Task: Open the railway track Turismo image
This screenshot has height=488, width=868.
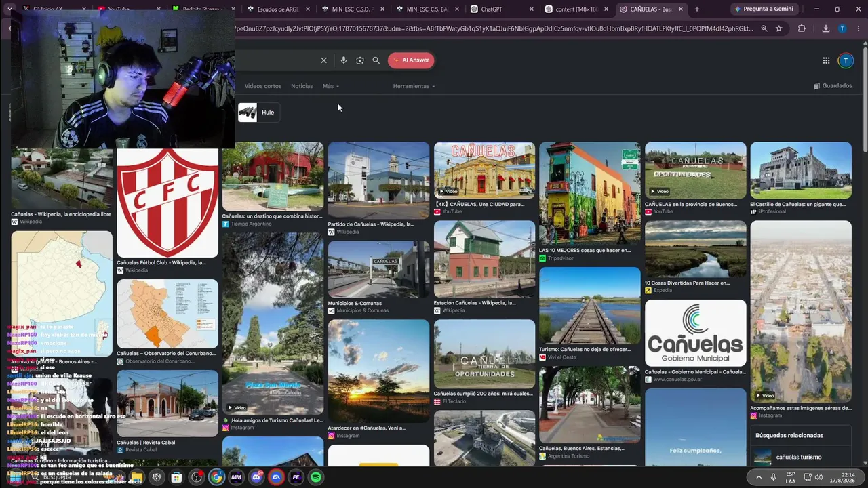Action: [589, 306]
